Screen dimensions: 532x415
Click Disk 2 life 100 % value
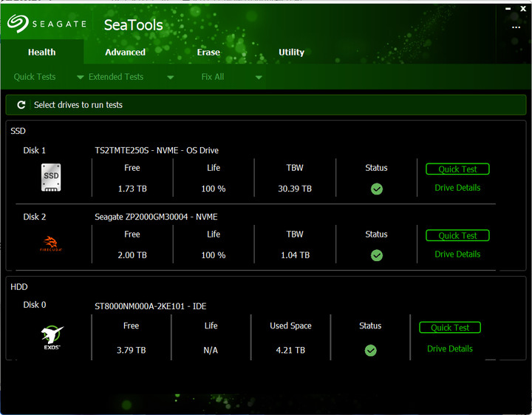(214, 255)
